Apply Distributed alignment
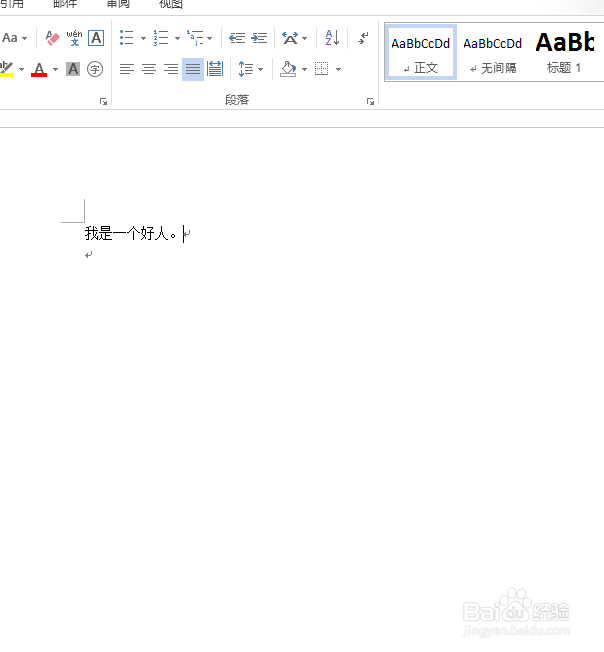 [215, 69]
